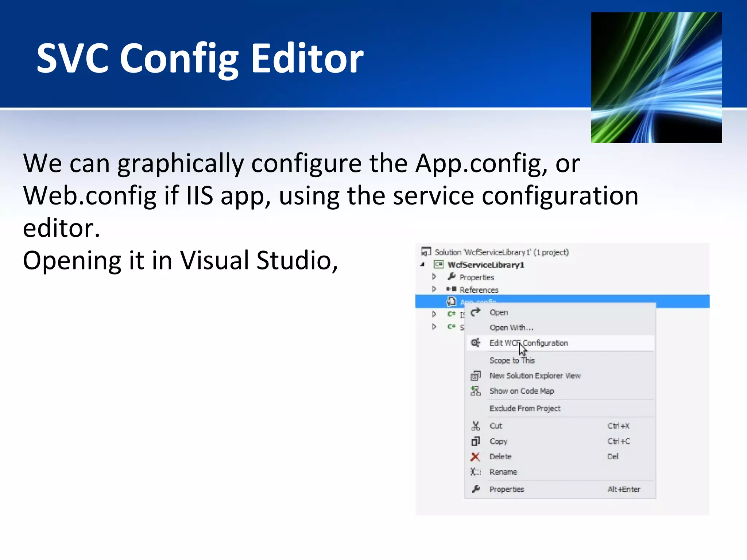Click the Rename icon in context menu
This screenshot has height=560, width=747.
click(x=475, y=472)
